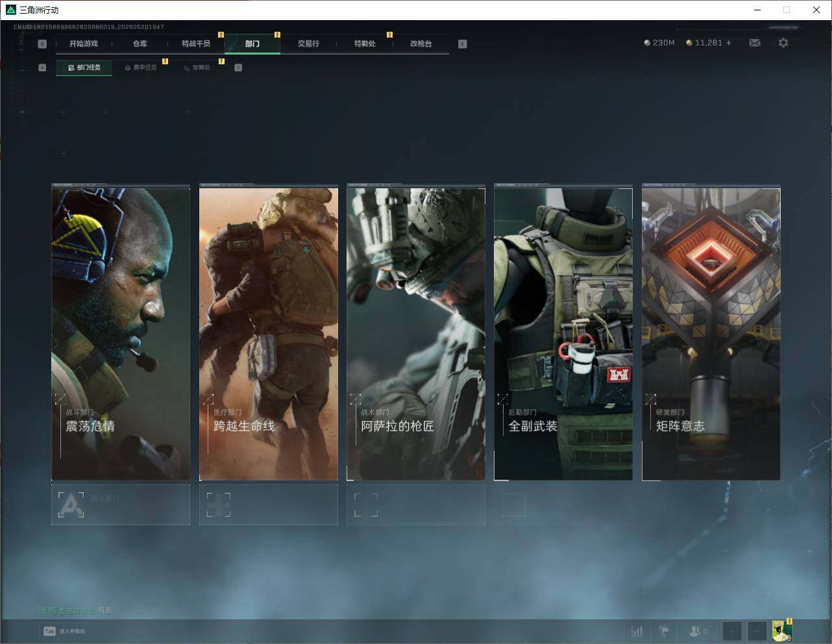Screen dimensions: 832x644
Task: Open the 跨越生命线 medical department card
Action: click(269, 334)
